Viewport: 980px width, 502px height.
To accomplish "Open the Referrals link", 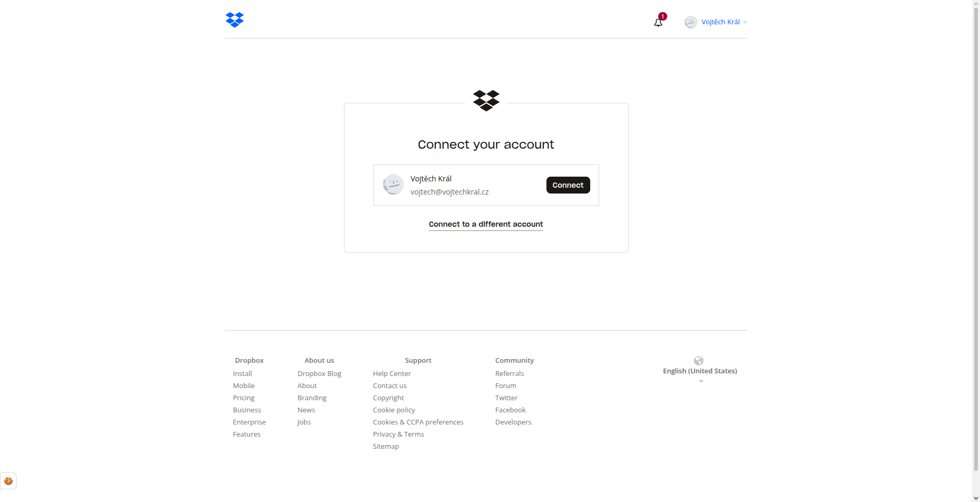I will tap(510, 373).
